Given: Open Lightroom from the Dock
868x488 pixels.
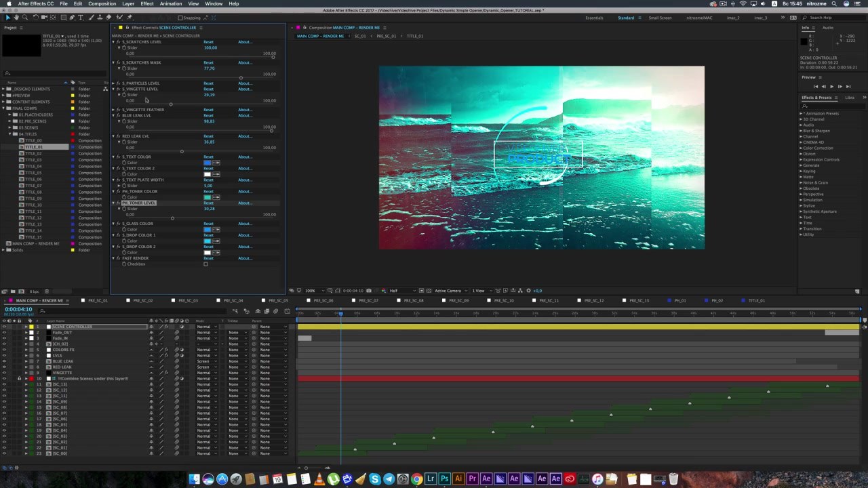Looking at the screenshot, I should coord(431,479).
